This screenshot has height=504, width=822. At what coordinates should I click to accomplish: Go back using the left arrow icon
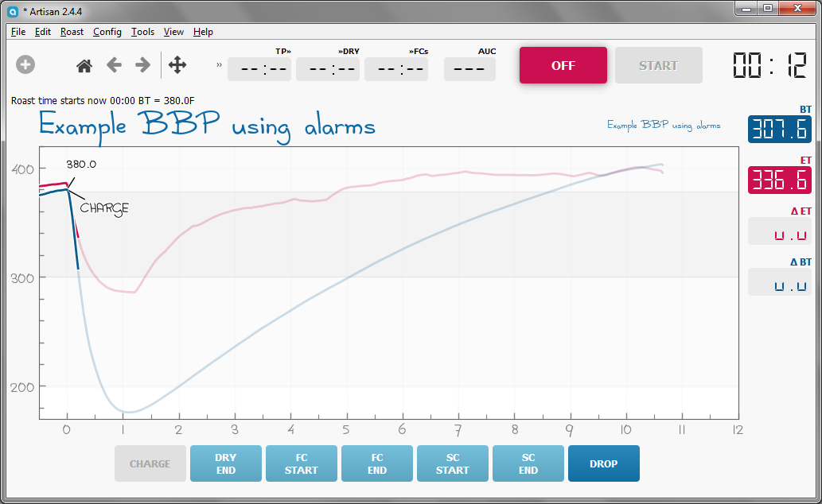114,65
